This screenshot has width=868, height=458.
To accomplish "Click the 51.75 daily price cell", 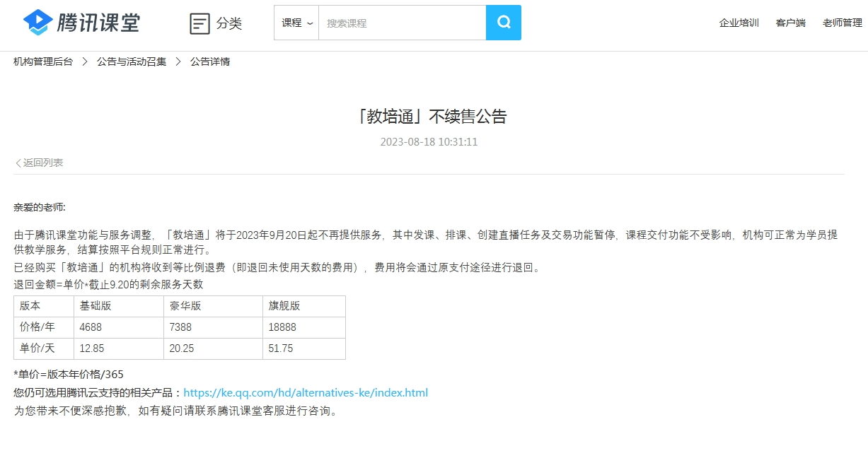I will 304,348.
